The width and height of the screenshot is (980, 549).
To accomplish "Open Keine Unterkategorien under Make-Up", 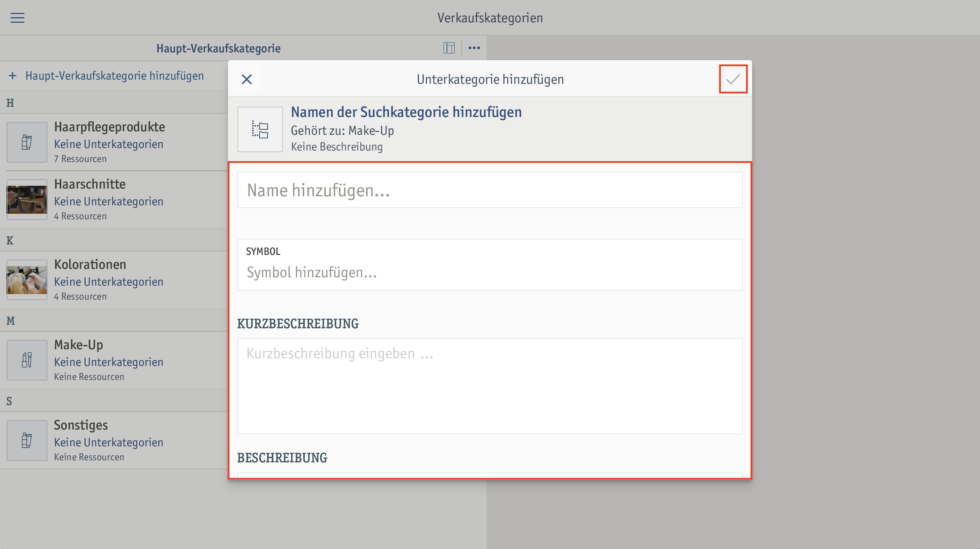I will (108, 361).
